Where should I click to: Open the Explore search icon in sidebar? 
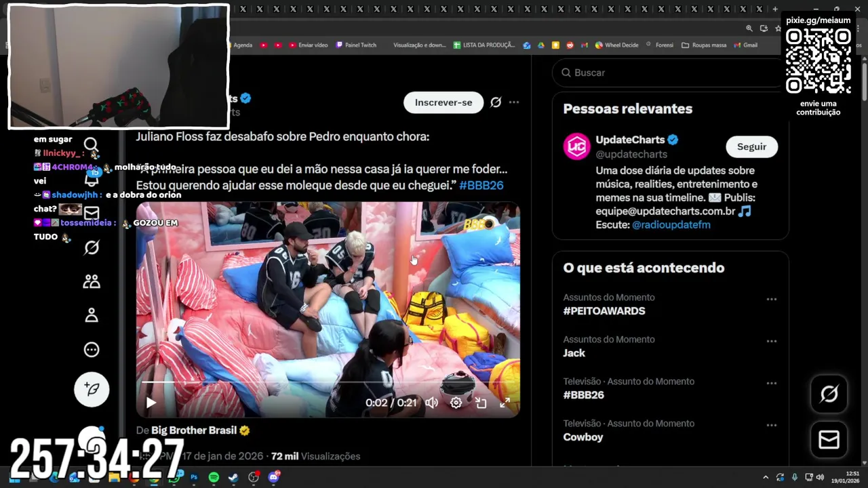[x=92, y=144]
